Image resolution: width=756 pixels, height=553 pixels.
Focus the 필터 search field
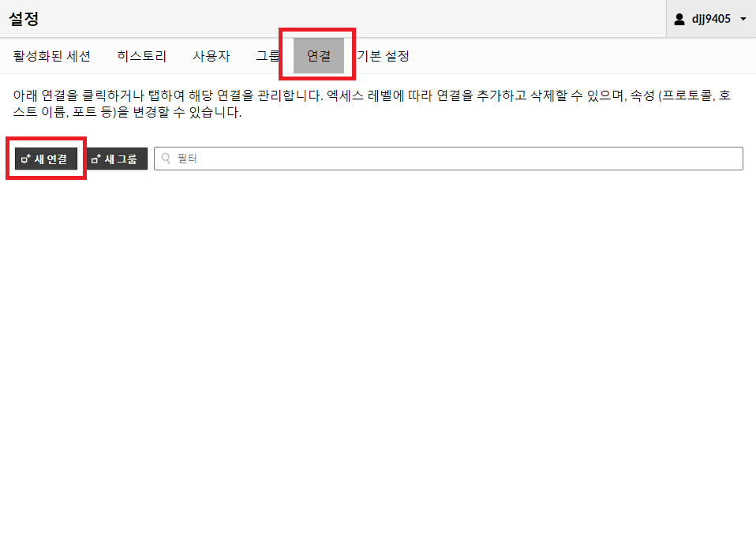pyautogui.click(x=448, y=159)
